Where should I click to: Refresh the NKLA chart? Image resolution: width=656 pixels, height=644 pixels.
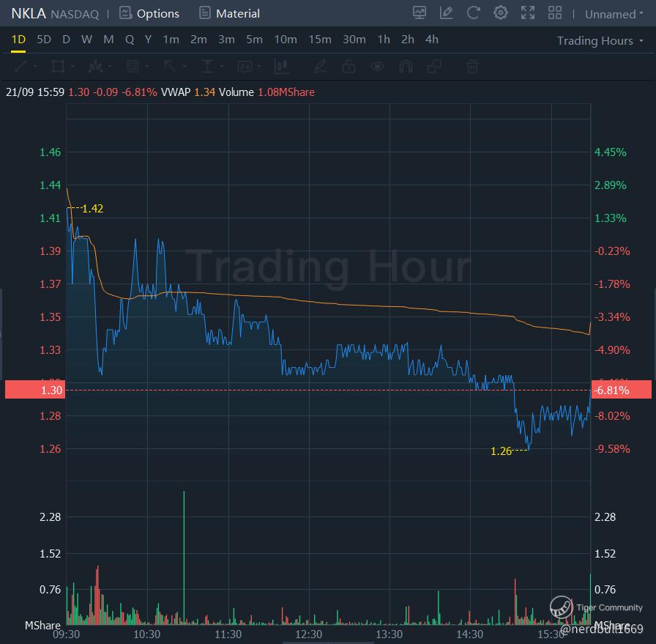tap(473, 13)
